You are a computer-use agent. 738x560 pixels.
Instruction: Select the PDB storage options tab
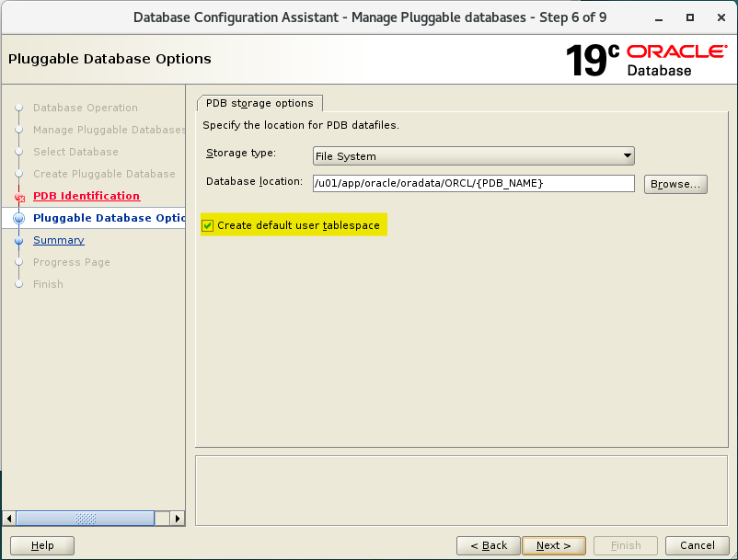click(259, 103)
